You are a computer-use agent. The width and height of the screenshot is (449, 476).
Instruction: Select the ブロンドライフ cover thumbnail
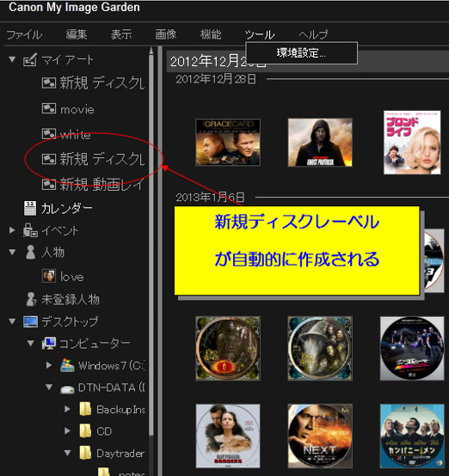pos(412,143)
